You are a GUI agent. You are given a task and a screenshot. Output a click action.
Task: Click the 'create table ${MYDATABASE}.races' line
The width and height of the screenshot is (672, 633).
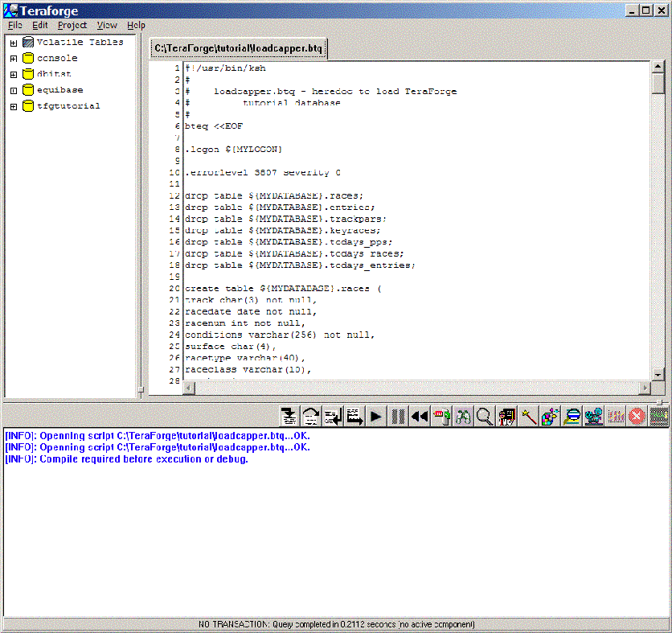283,289
